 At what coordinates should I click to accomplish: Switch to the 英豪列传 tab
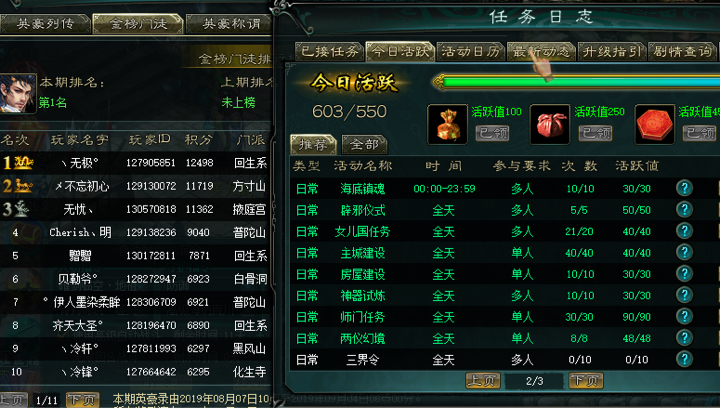pyautogui.click(x=45, y=24)
